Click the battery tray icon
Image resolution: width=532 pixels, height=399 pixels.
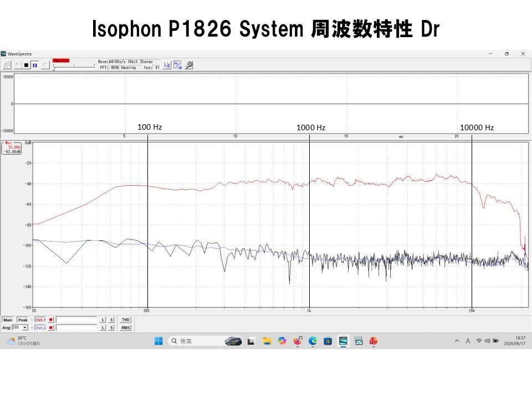(x=495, y=341)
